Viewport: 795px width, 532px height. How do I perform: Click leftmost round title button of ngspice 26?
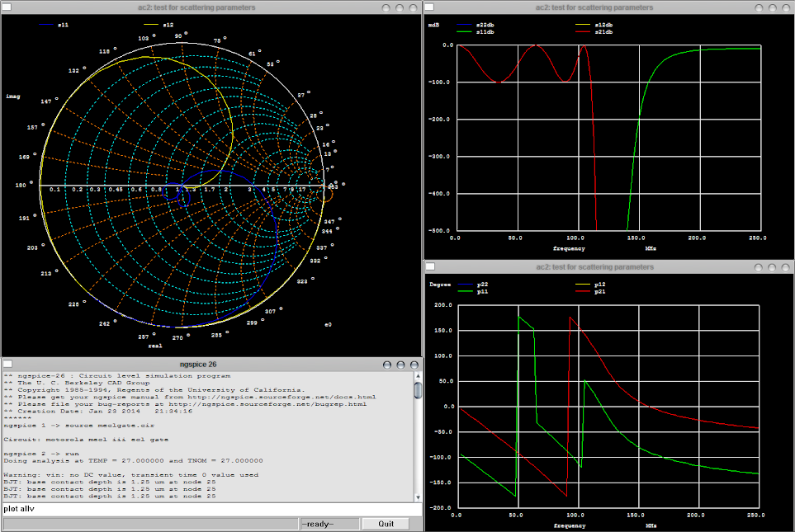point(387,365)
